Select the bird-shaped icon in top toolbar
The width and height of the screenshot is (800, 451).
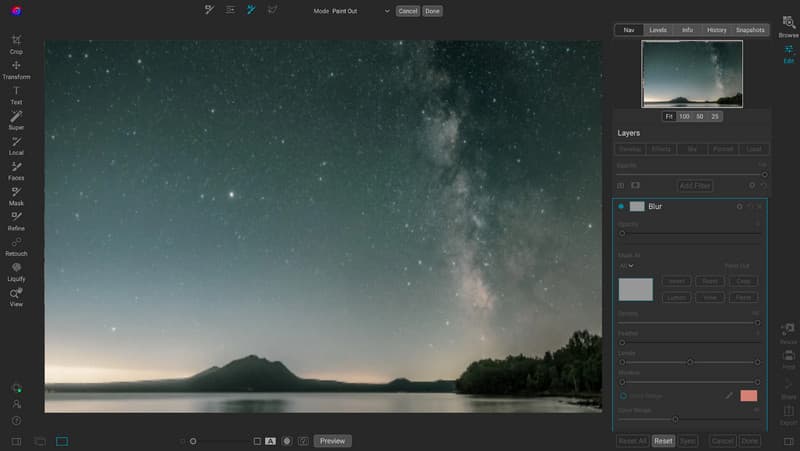tap(272, 10)
